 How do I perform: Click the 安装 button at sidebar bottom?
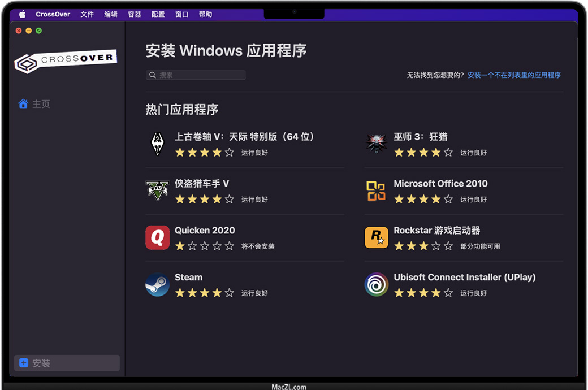point(67,363)
